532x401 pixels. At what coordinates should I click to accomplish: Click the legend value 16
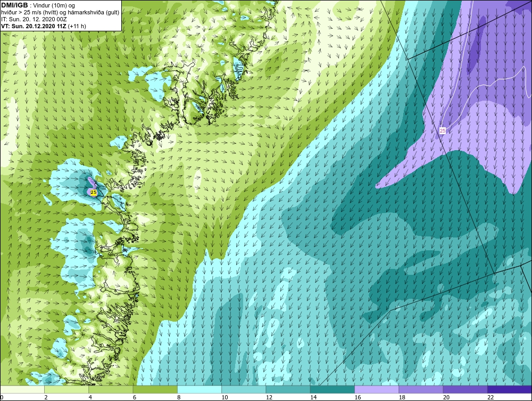[x=358, y=397]
